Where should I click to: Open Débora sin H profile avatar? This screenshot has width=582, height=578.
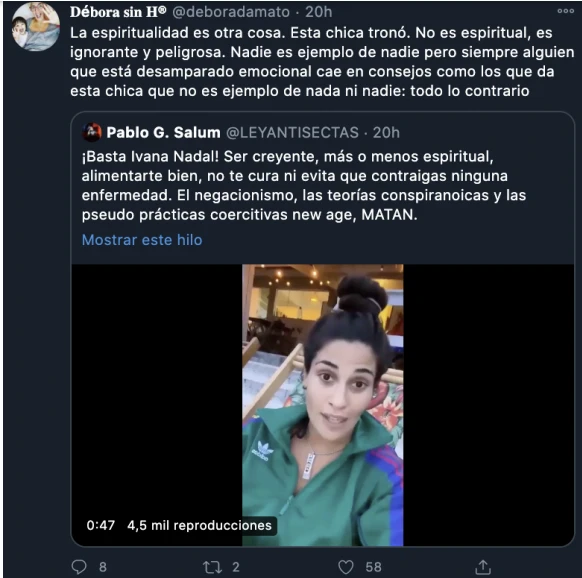36,27
